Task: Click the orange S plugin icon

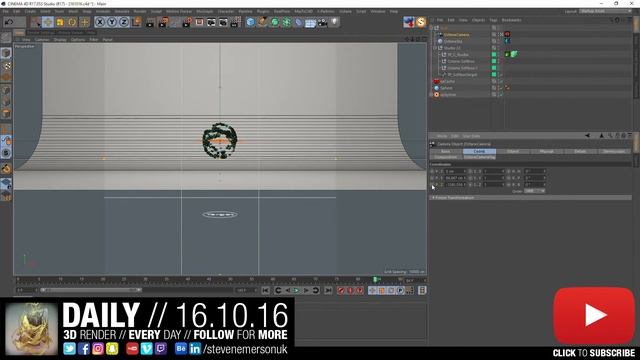Action: coord(421,22)
